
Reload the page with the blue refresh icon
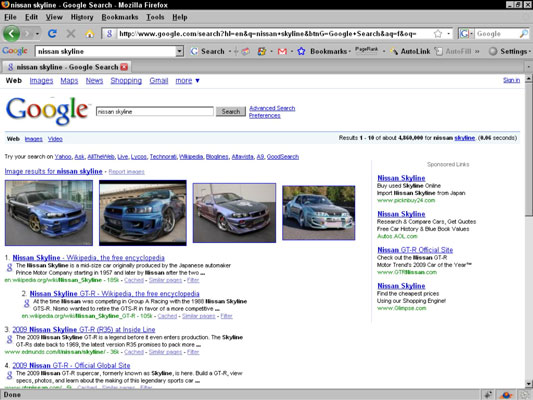tap(52, 33)
